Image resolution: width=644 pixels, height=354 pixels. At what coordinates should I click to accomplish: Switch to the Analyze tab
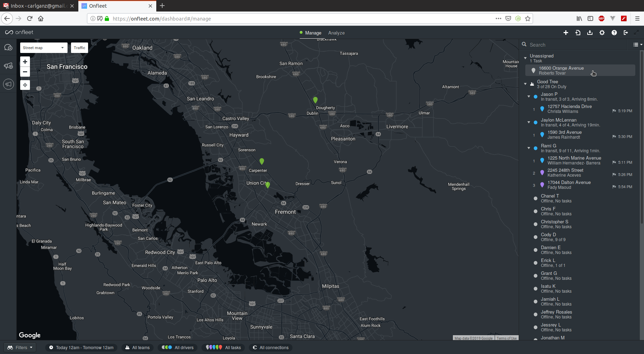pyautogui.click(x=336, y=33)
